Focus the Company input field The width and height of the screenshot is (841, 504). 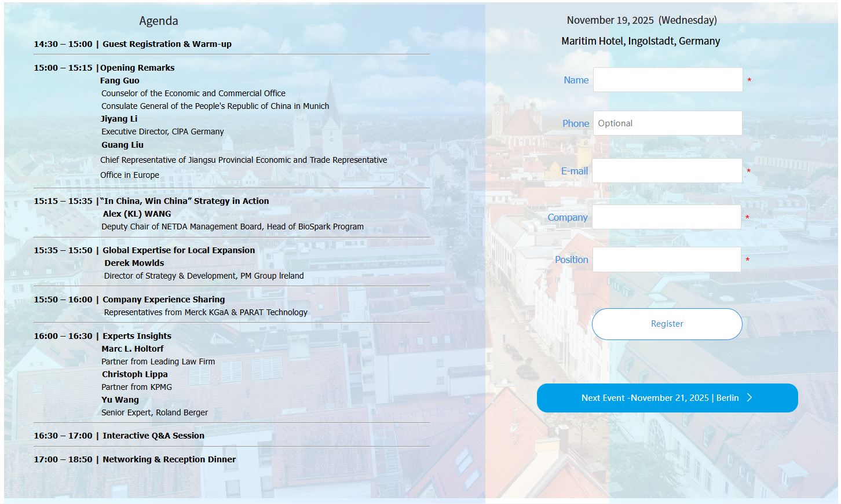click(x=667, y=217)
